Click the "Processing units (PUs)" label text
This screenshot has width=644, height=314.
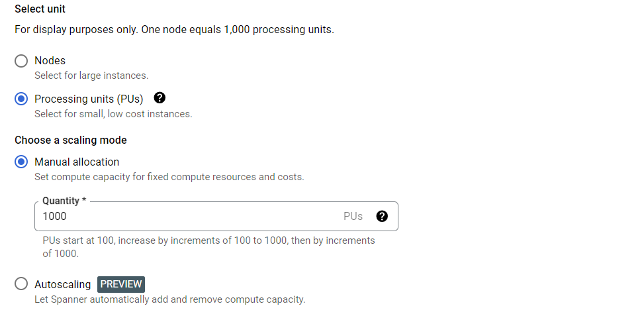pyautogui.click(x=89, y=99)
